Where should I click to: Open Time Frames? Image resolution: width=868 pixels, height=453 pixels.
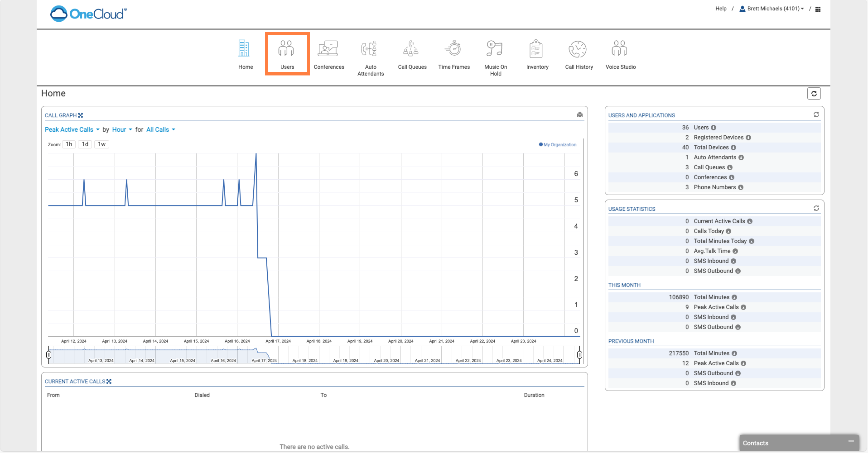pyautogui.click(x=454, y=54)
